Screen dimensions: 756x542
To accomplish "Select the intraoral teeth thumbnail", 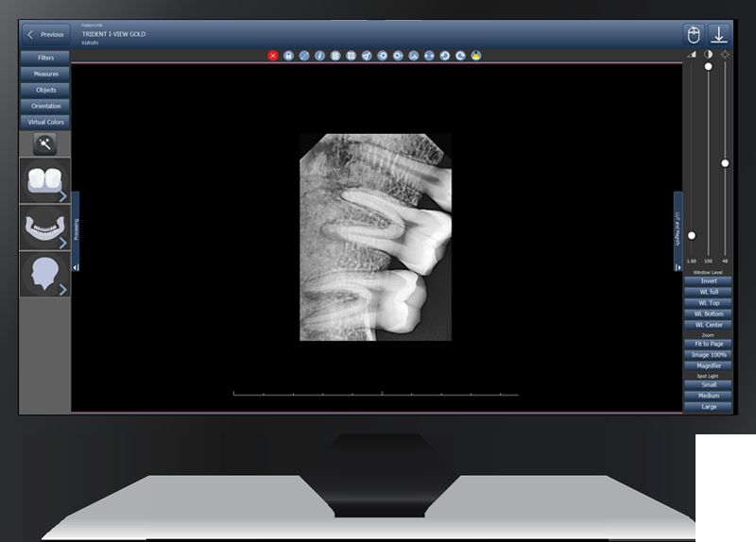I will pos(44,180).
